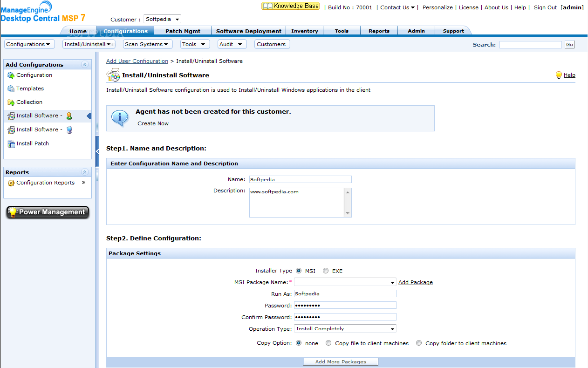This screenshot has height=368, width=588.
Task: Click the Add Package link
Action: click(416, 282)
